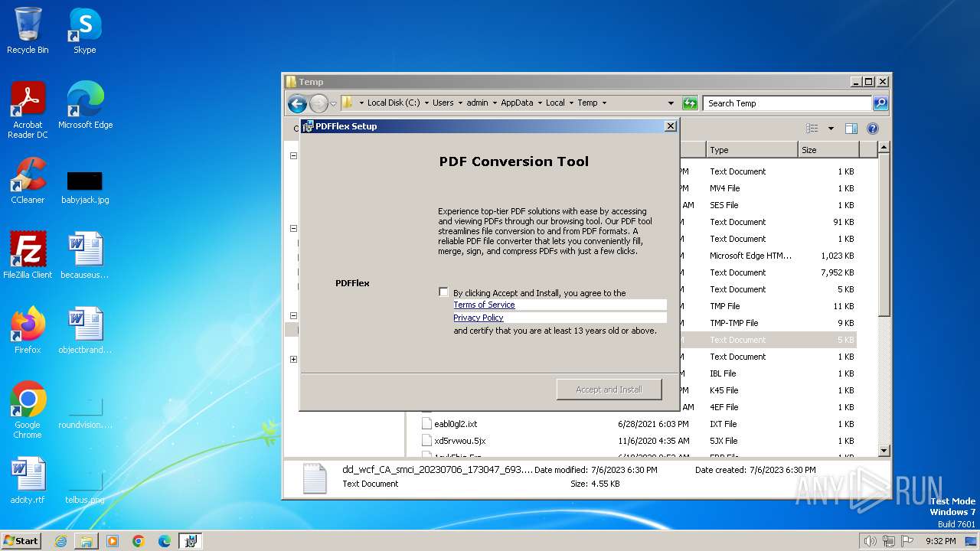Click the admin breadcrumb segment
Image resolution: width=980 pixels, height=551 pixels.
click(x=477, y=103)
